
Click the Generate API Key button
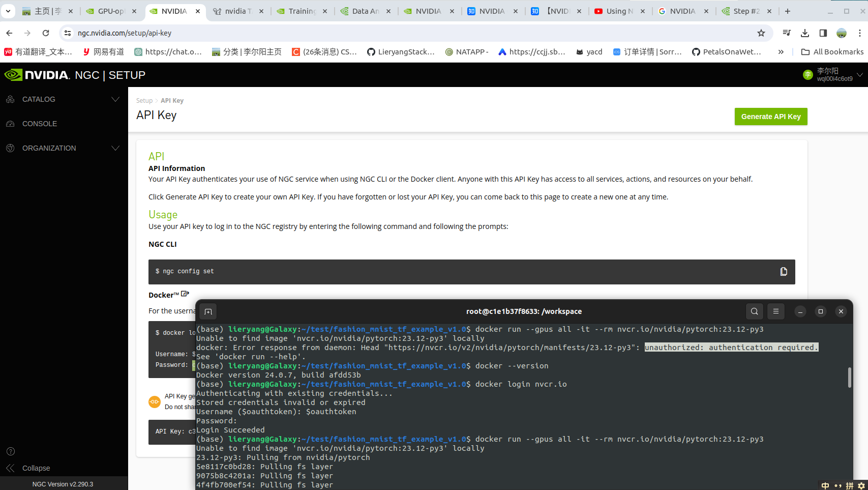pos(771,117)
